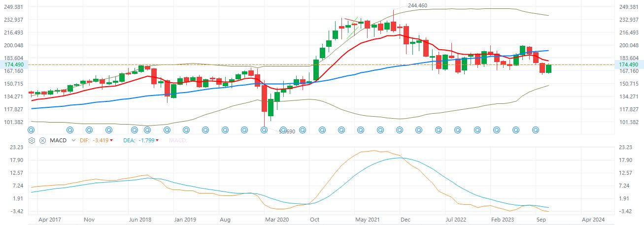Open the event marker aligned with Jan 2019
The height and width of the screenshot is (225, 644).
point(186,130)
